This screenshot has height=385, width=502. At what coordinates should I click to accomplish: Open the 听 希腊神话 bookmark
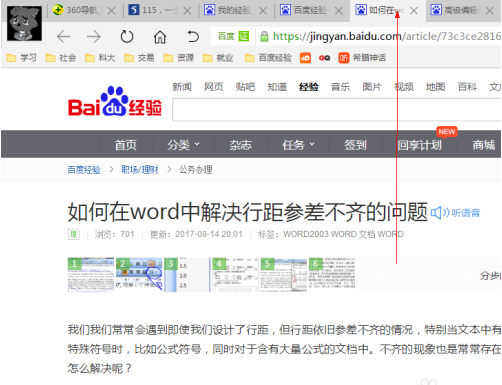(x=362, y=58)
